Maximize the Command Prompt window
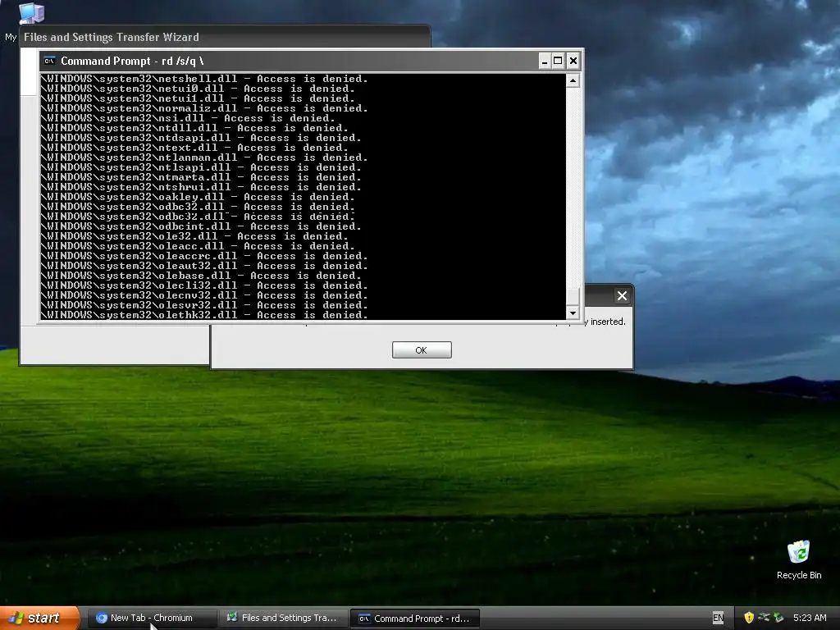The image size is (840, 630). click(558, 61)
